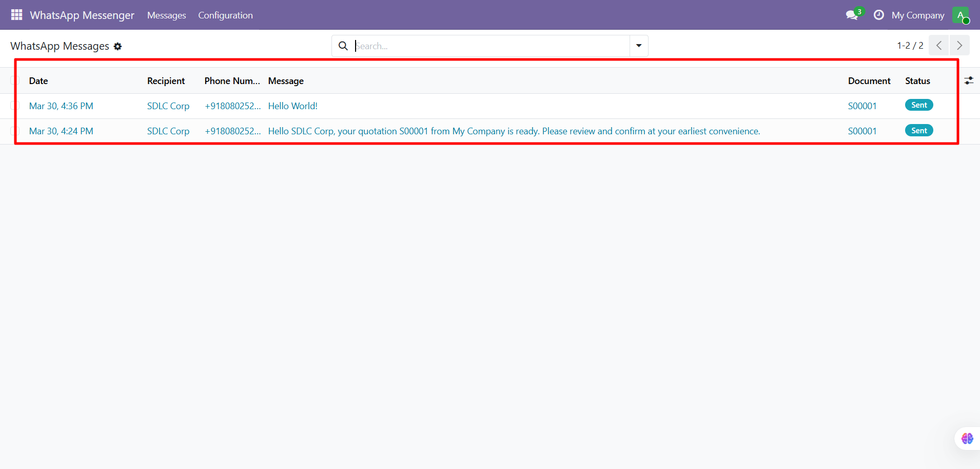Click the Sent status badge on first row
Screen dimensions: 980x469
[918, 105]
